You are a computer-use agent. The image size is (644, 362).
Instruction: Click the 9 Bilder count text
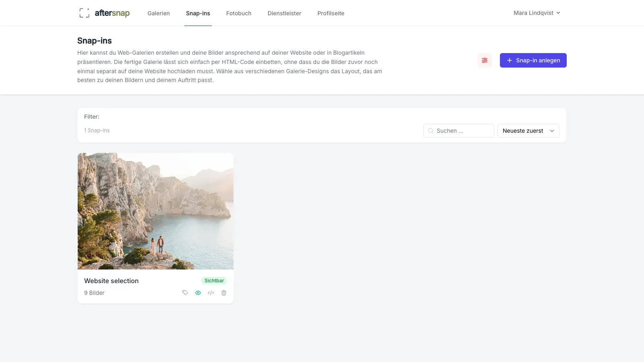pyautogui.click(x=94, y=293)
